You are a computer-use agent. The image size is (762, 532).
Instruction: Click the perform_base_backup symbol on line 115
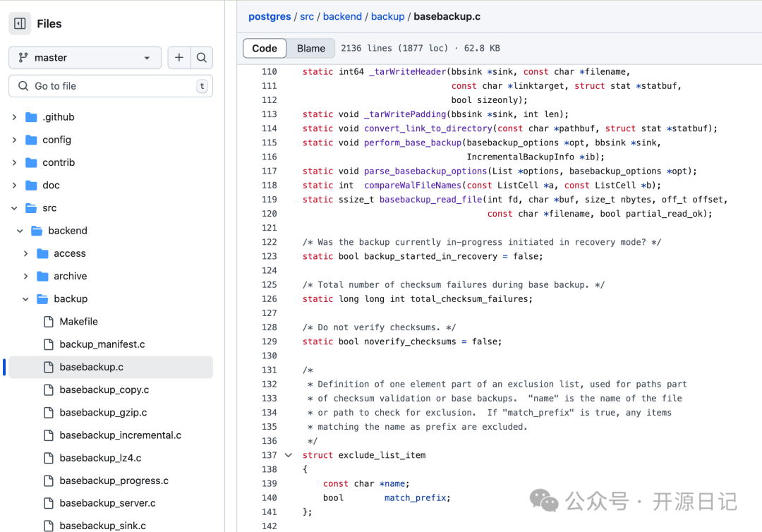click(413, 143)
